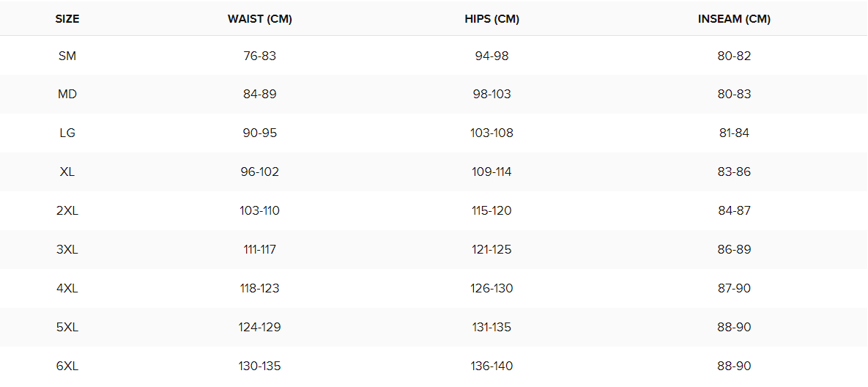The width and height of the screenshot is (868, 387).
Task: Click the inseam value 84-87
Action: pyautogui.click(x=734, y=211)
